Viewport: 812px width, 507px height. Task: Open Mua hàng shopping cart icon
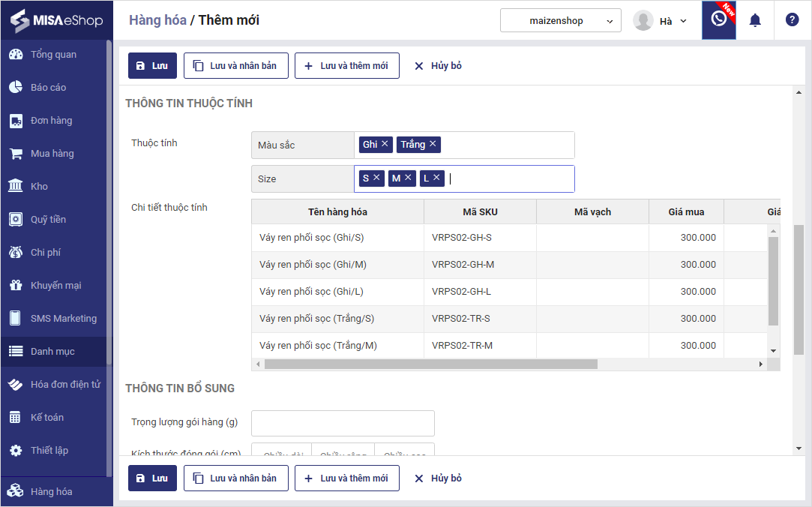coord(15,154)
